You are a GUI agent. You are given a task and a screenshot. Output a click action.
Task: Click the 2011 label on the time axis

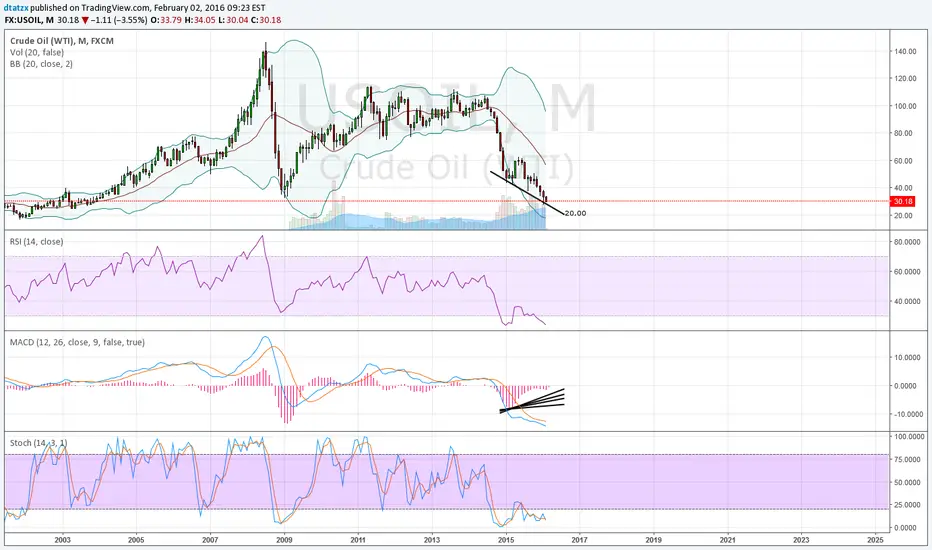(358, 540)
